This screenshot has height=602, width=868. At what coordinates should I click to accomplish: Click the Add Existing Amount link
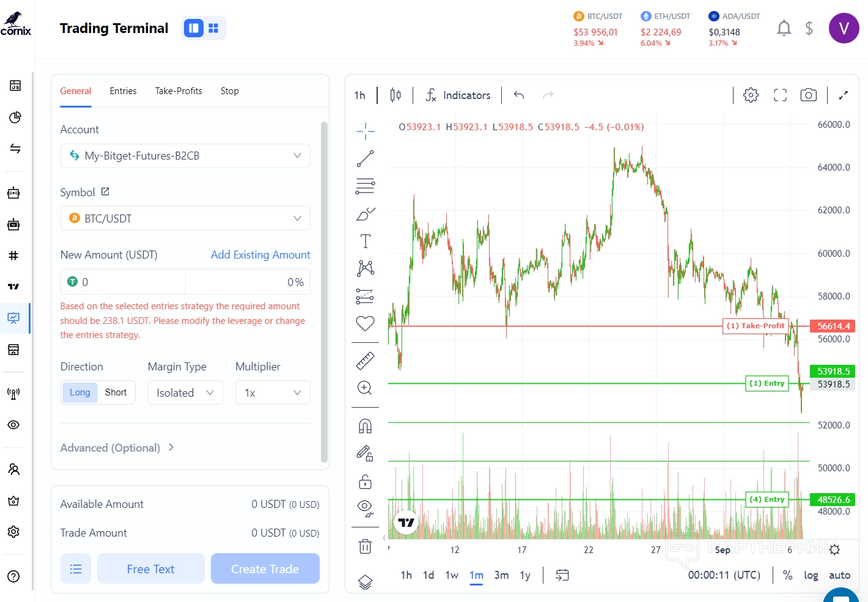(260, 255)
